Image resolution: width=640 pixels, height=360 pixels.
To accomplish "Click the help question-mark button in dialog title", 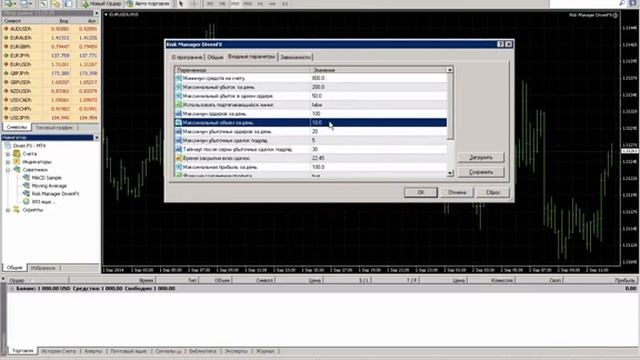I will pos(500,44).
